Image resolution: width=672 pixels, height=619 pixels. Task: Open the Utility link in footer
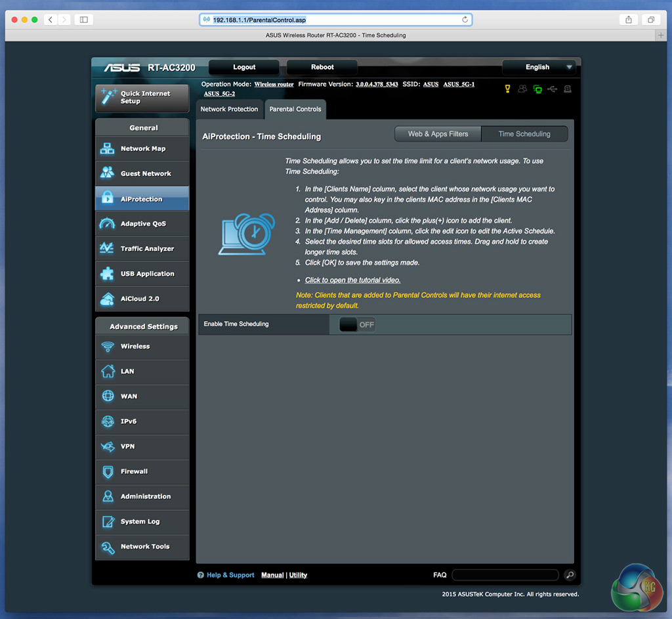(299, 575)
